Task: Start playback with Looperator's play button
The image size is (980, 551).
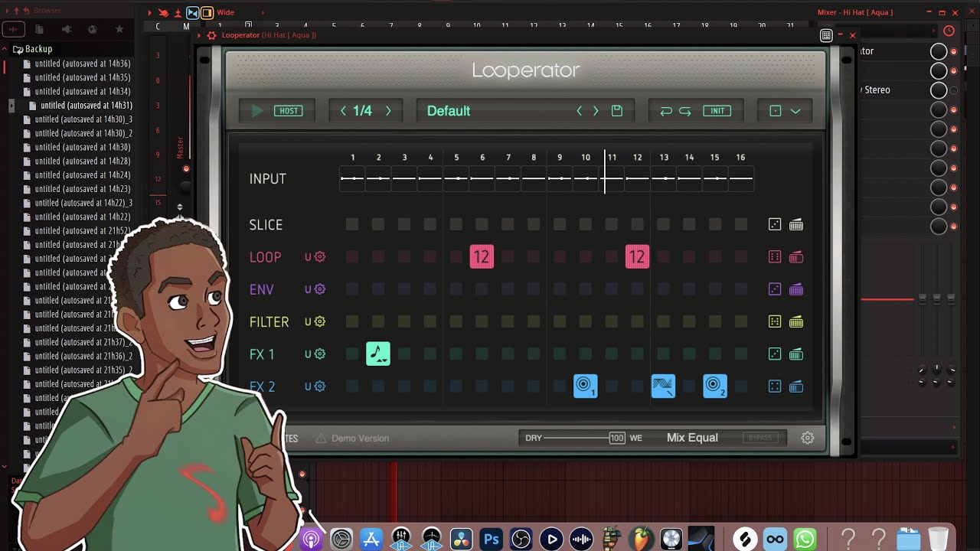Action: [257, 111]
